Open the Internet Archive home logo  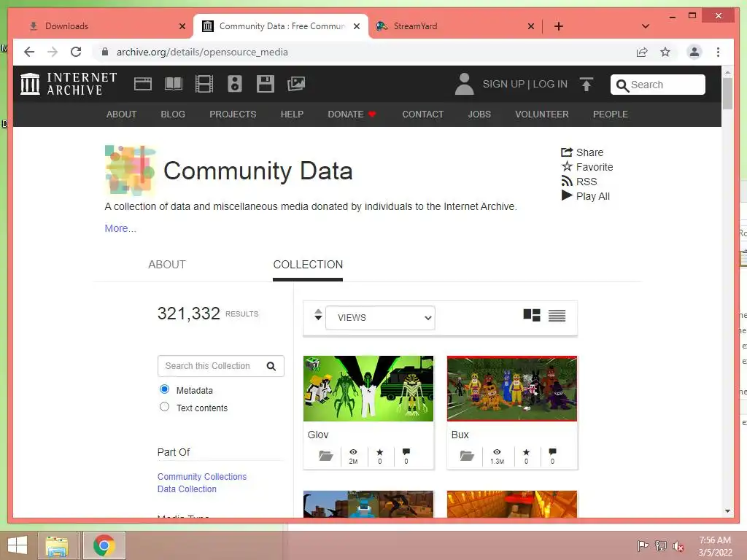[69, 84]
